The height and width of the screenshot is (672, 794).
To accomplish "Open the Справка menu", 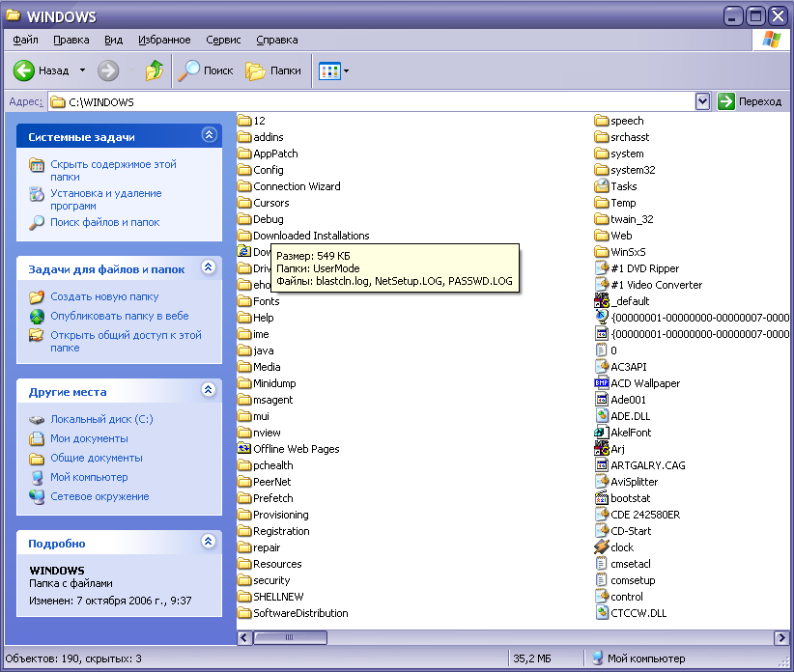I will [276, 40].
